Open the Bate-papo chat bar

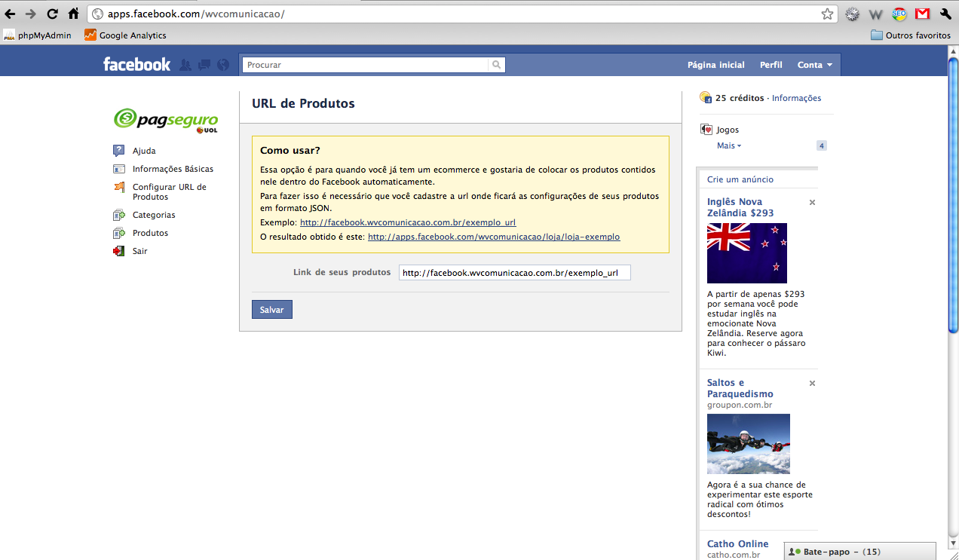click(x=859, y=552)
